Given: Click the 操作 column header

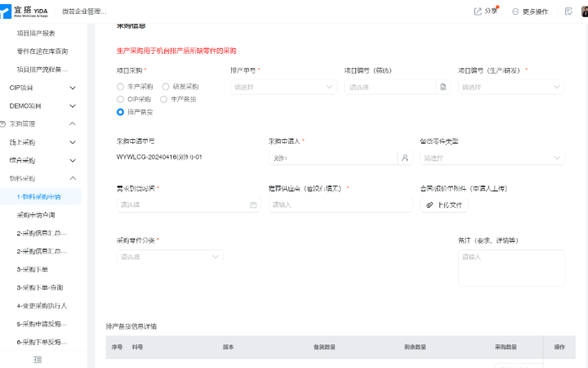Looking at the screenshot, I should click(x=559, y=348).
